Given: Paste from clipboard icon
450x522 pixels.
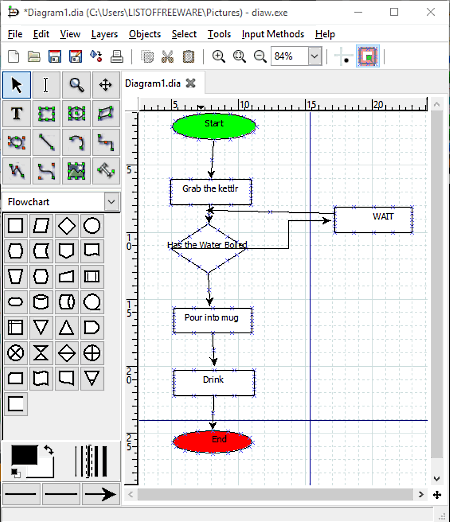Looking at the screenshot, I should [188, 56].
